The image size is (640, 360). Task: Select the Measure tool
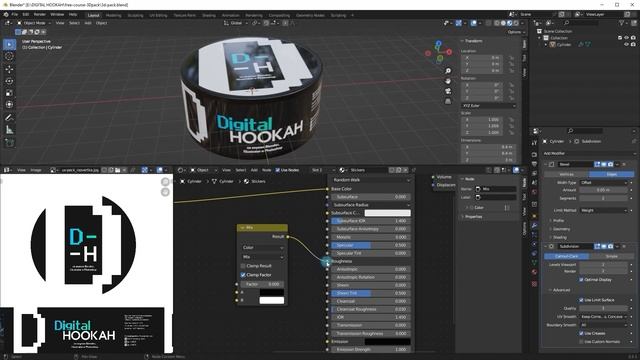tap(9, 130)
